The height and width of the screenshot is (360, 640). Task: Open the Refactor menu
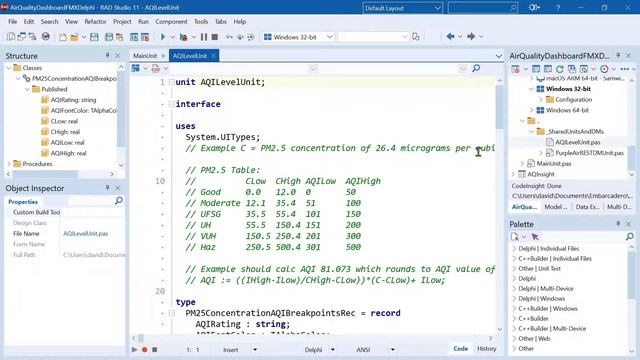(x=95, y=22)
